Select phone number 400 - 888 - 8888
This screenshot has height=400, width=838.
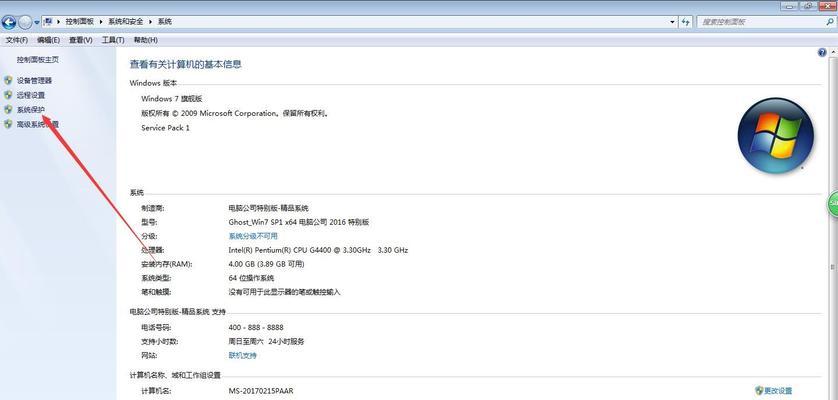pos(255,327)
